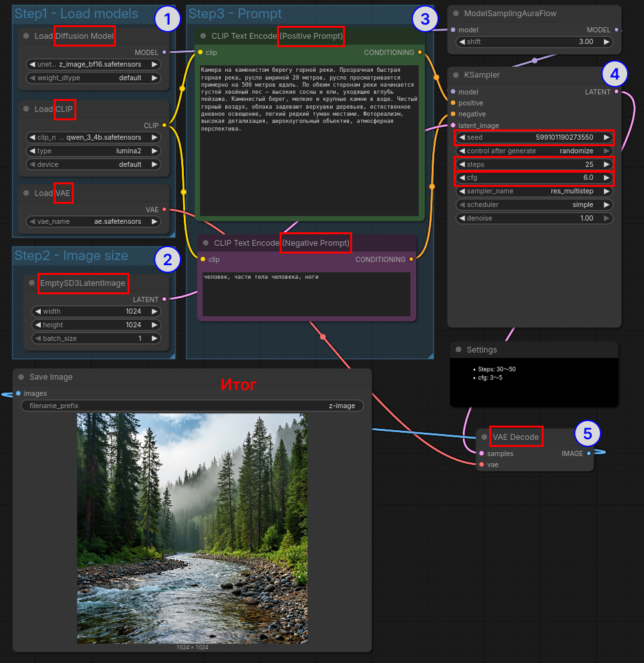The height and width of the screenshot is (663, 644).
Task: Decrease the cfg value with left arrow
Action: coord(461,178)
